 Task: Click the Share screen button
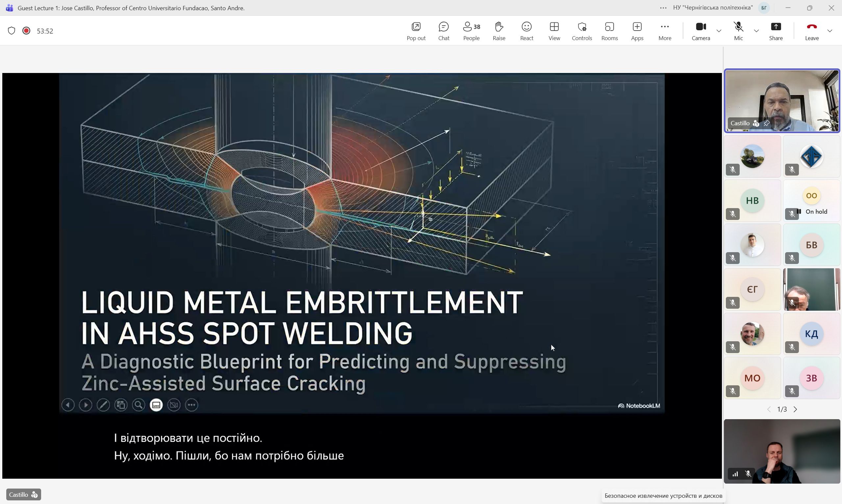pos(776,31)
